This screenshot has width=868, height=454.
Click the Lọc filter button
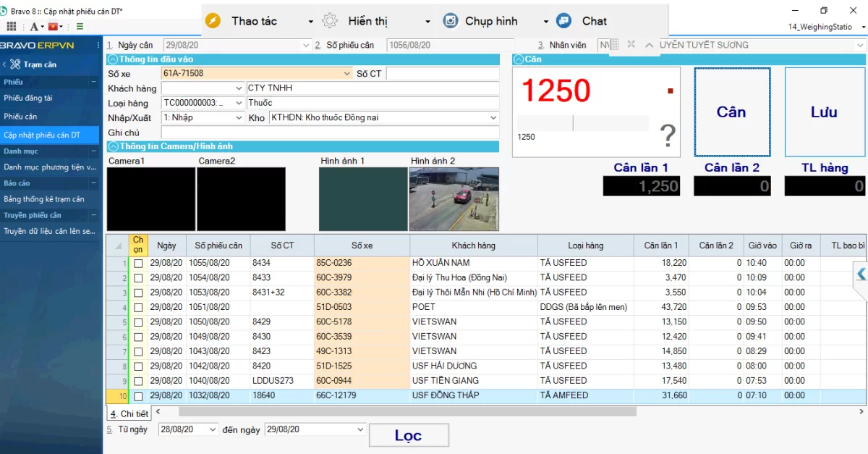pos(408,435)
